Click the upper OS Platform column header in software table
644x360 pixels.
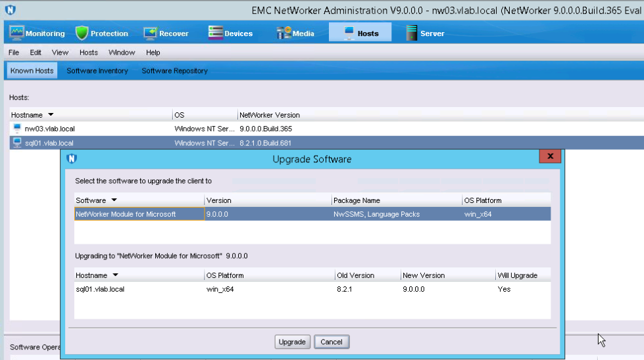click(507, 200)
